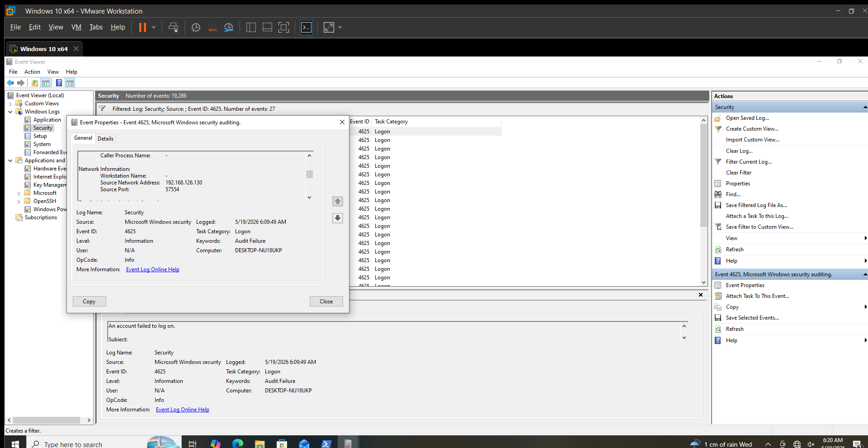Click the Forward arrow in Event Viewer toolbar

[x=21, y=83]
